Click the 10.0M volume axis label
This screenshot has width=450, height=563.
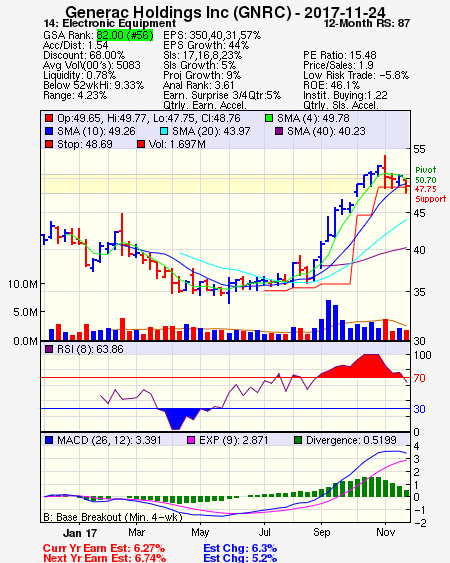pos(23,284)
